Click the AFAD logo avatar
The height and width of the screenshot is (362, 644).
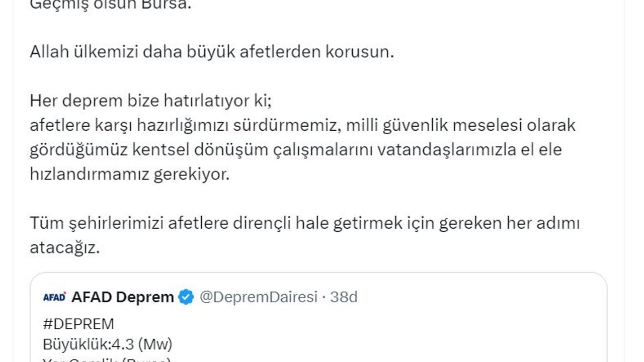(x=54, y=297)
